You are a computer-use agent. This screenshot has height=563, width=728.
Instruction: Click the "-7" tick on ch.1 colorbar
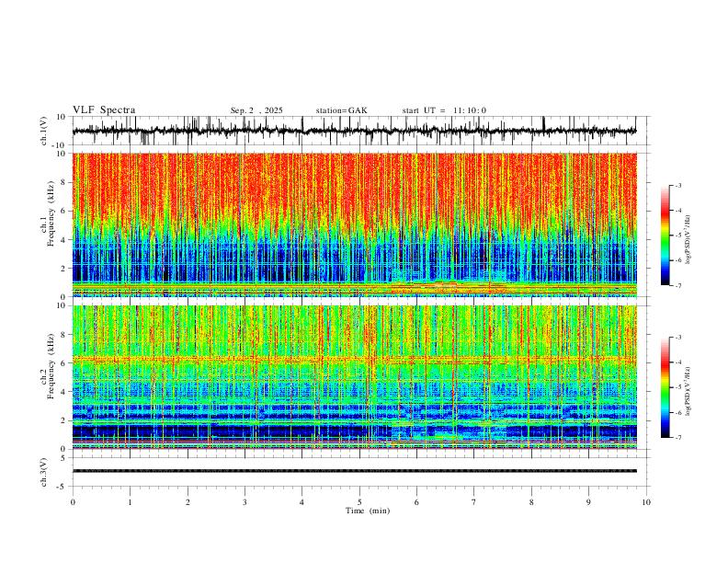677,285
